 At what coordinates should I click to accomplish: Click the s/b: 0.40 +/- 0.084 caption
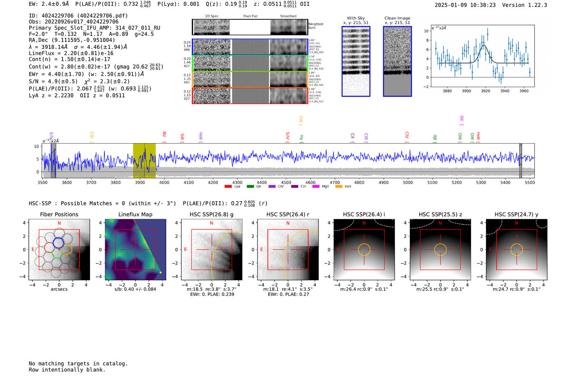(x=135, y=289)
